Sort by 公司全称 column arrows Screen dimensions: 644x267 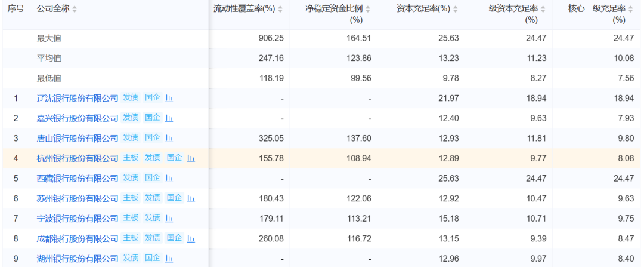(x=75, y=9)
